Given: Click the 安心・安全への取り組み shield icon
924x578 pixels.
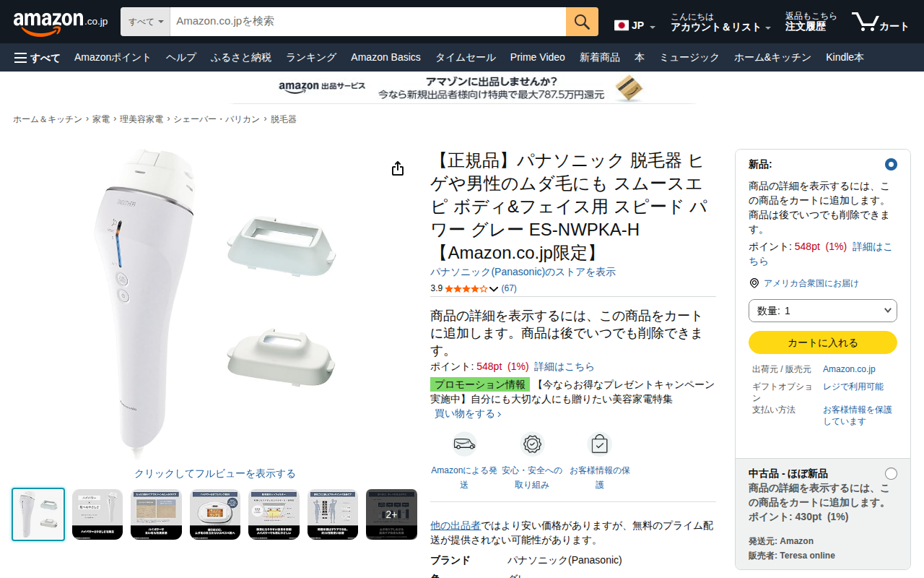Looking at the screenshot, I should click(532, 444).
